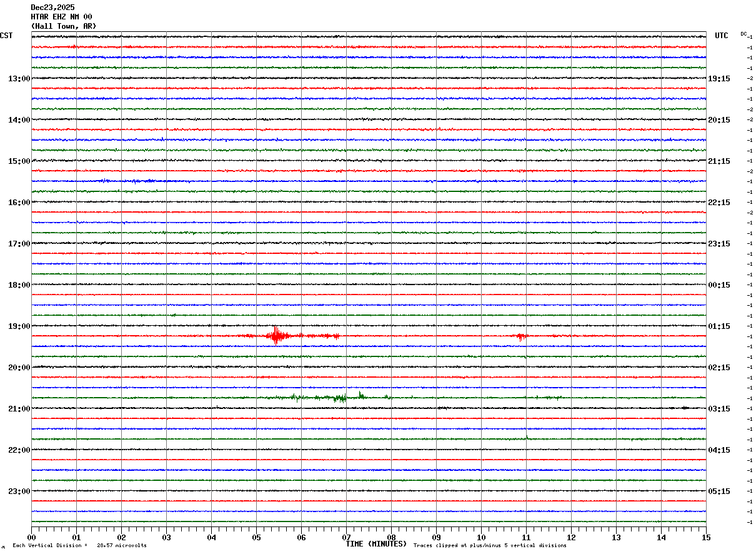Click the 19:15 UTC time label

click(719, 79)
